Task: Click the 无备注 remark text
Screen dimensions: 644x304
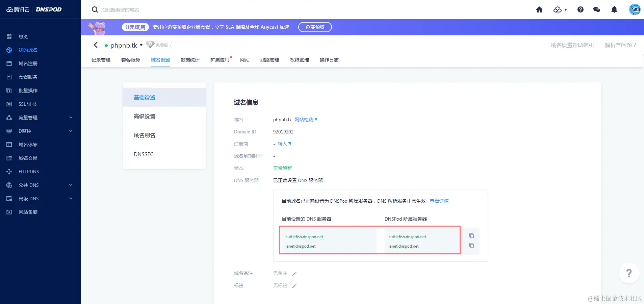Action: [x=280, y=273]
